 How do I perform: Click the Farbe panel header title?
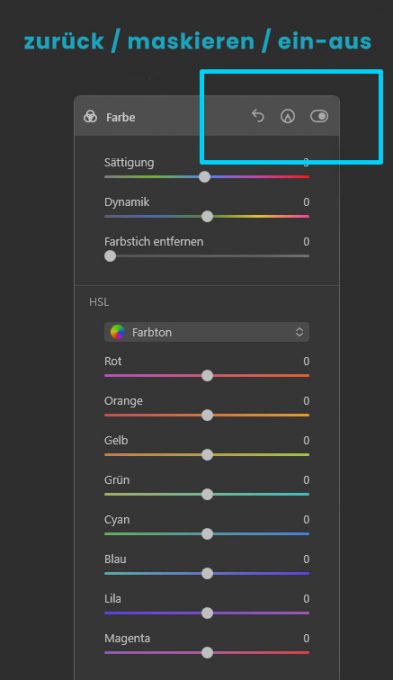point(121,117)
